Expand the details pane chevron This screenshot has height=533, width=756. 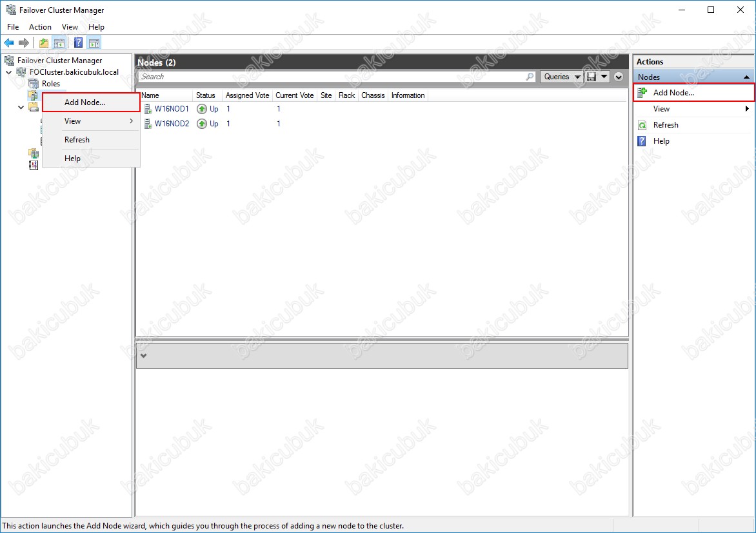(x=143, y=356)
